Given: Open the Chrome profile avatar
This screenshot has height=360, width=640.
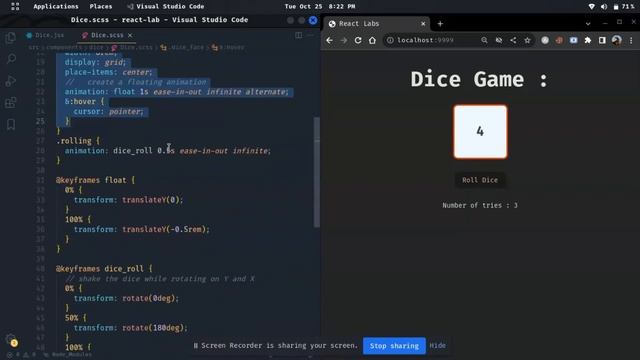Looking at the screenshot, I should tap(617, 40).
